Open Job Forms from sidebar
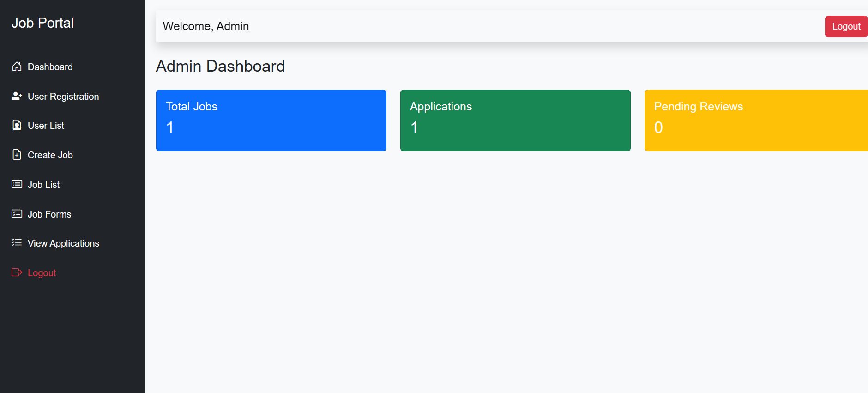This screenshot has height=393, width=868. (49, 214)
